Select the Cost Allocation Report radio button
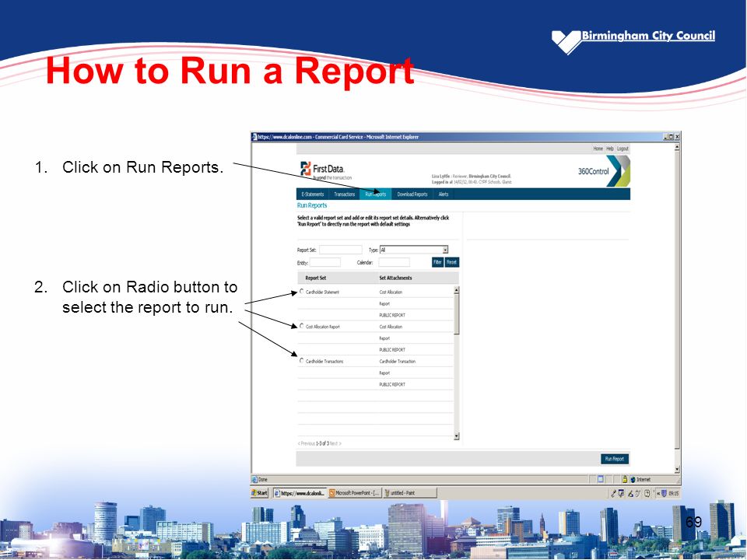Screen dimensions: 747x560 302,326
